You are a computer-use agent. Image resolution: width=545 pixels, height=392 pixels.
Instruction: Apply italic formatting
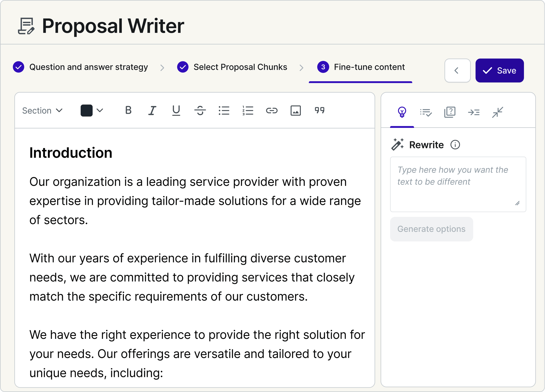pyautogui.click(x=152, y=110)
